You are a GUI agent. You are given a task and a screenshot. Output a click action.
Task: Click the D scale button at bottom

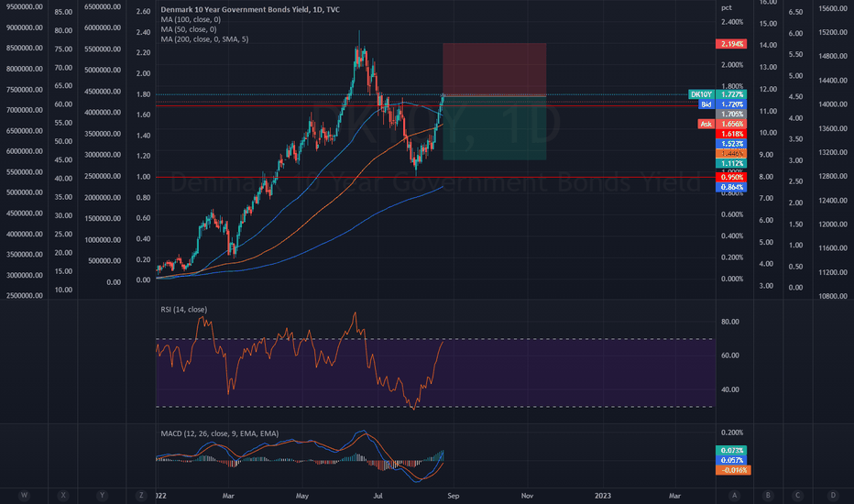click(x=833, y=495)
